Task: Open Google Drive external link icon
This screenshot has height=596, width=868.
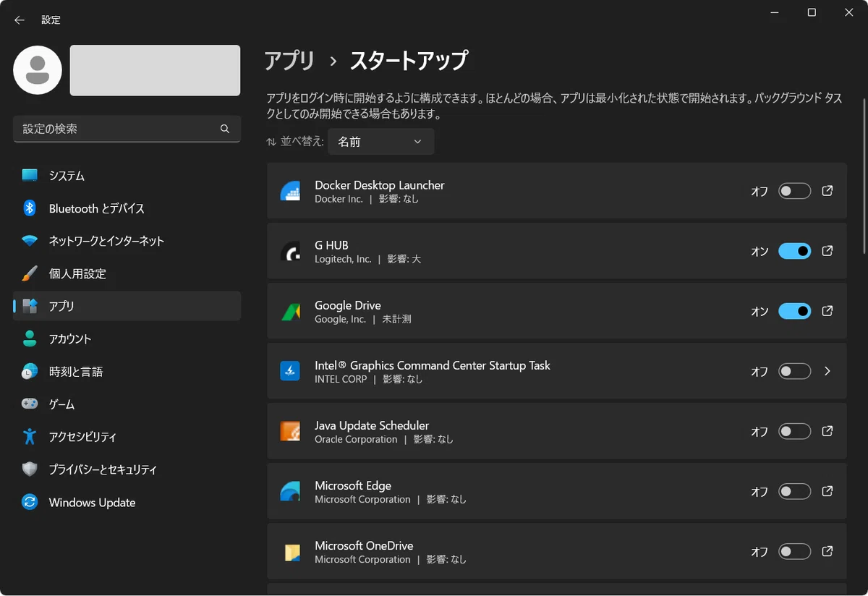Action: tap(827, 311)
